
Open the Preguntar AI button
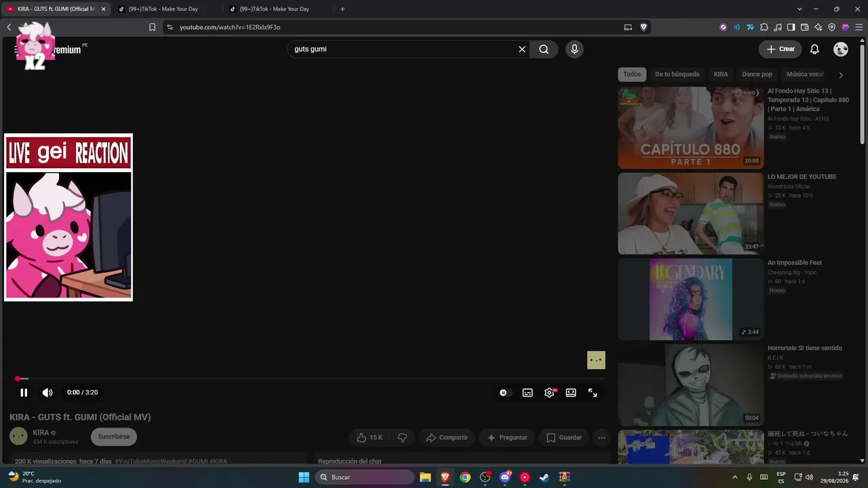[507, 438]
